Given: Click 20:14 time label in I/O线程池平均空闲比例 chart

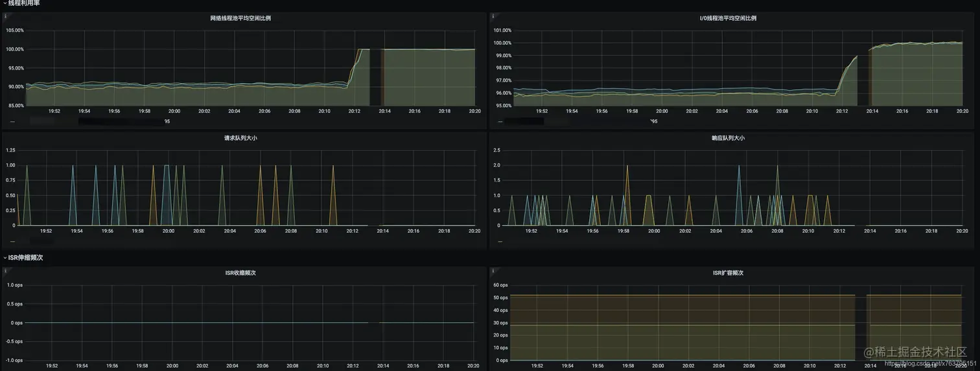Looking at the screenshot, I should pyautogui.click(x=872, y=111).
